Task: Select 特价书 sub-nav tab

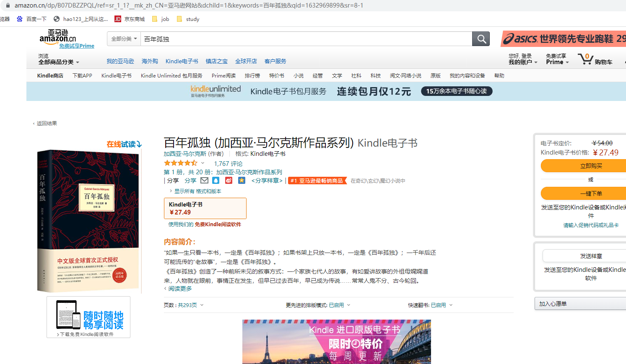Action: (276, 75)
